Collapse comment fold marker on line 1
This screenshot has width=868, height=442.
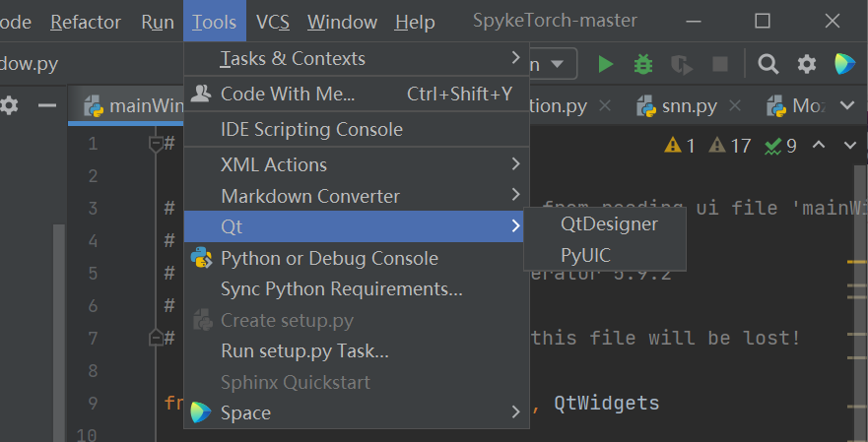[x=156, y=145]
